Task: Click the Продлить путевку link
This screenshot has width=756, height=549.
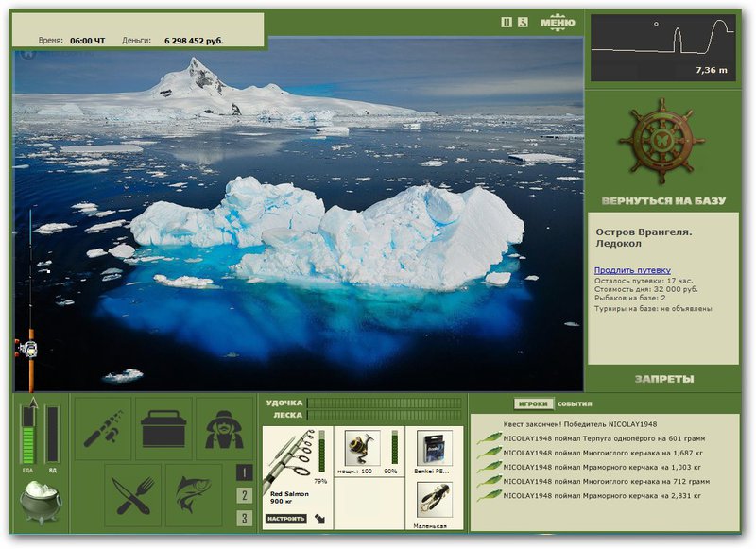Action: tap(632, 270)
